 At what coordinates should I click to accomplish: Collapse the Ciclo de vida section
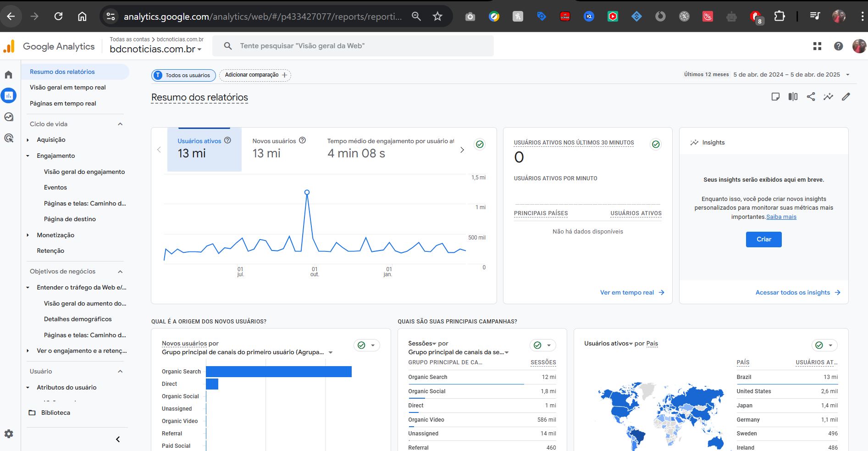[x=120, y=124]
